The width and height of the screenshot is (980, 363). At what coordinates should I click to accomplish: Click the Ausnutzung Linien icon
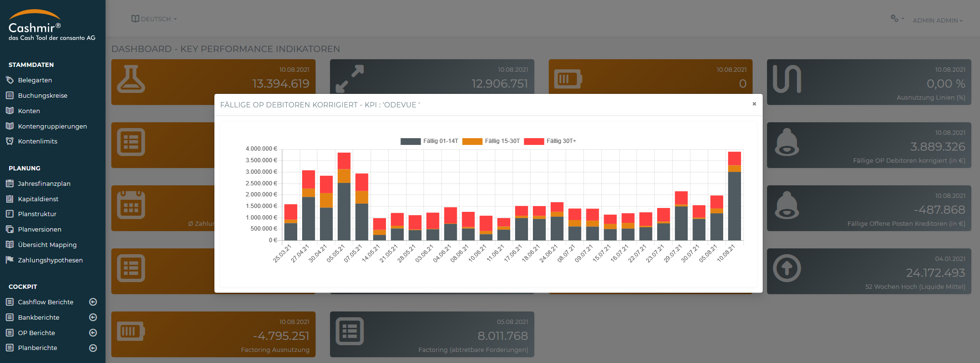point(787,79)
